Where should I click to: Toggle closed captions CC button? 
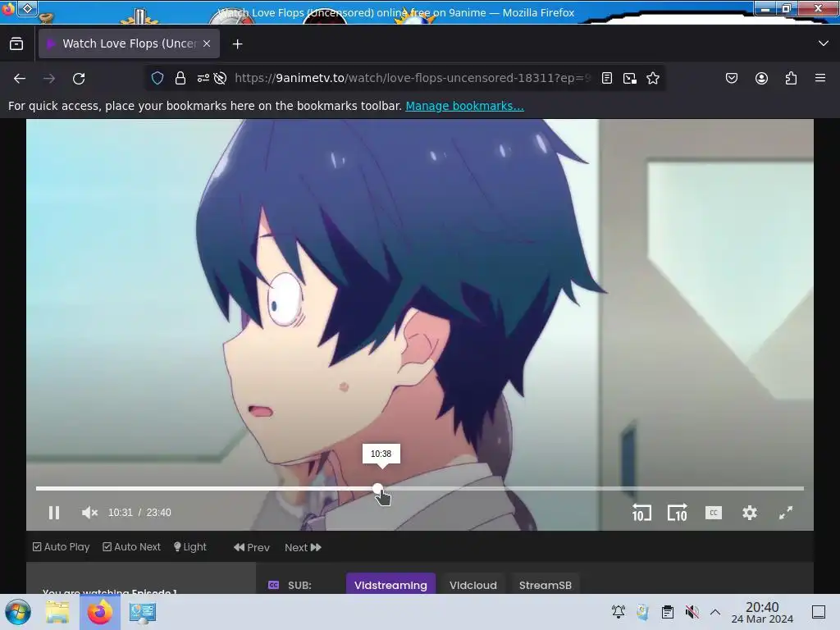(713, 513)
